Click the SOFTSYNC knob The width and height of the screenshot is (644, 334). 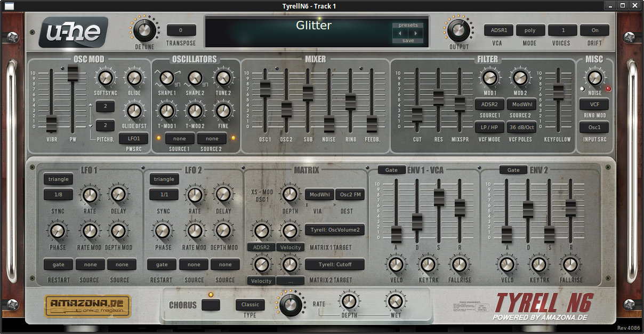(x=106, y=78)
